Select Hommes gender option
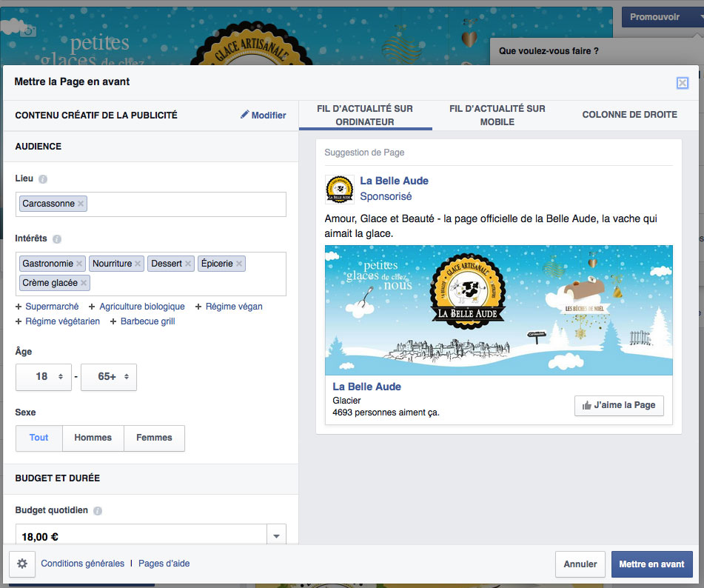The width and height of the screenshot is (704, 588). [x=93, y=438]
